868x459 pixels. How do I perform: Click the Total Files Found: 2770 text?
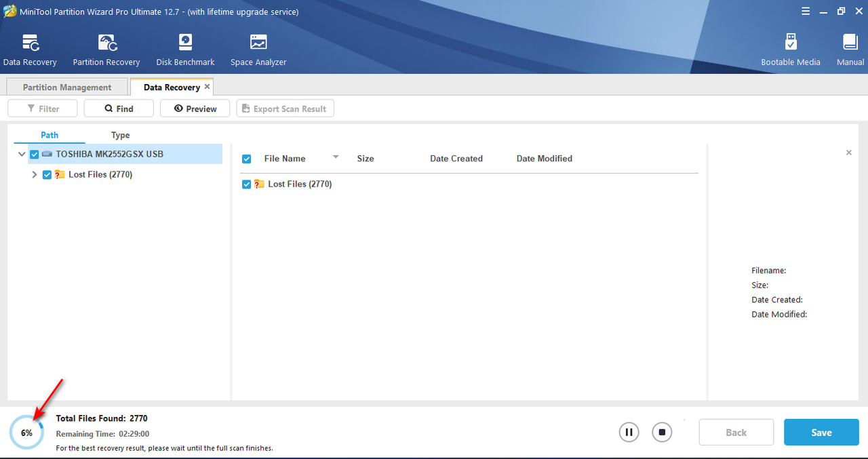click(x=102, y=418)
